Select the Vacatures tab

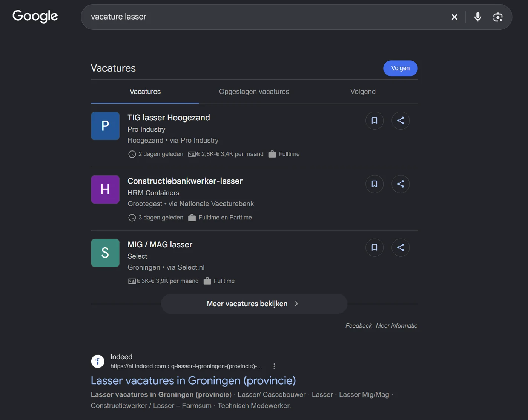coord(145,92)
